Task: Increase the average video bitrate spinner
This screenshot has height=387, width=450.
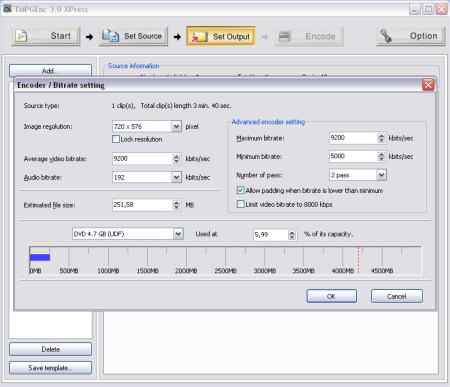Action: click(x=176, y=156)
